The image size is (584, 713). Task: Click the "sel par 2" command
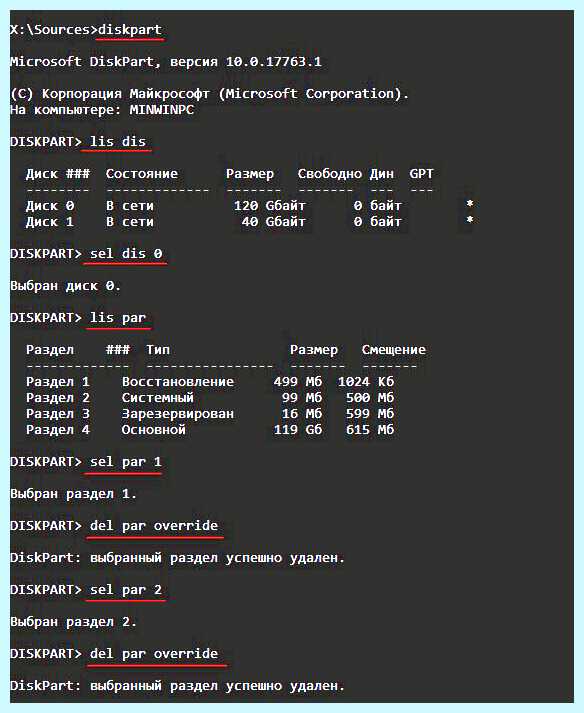click(126, 590)
